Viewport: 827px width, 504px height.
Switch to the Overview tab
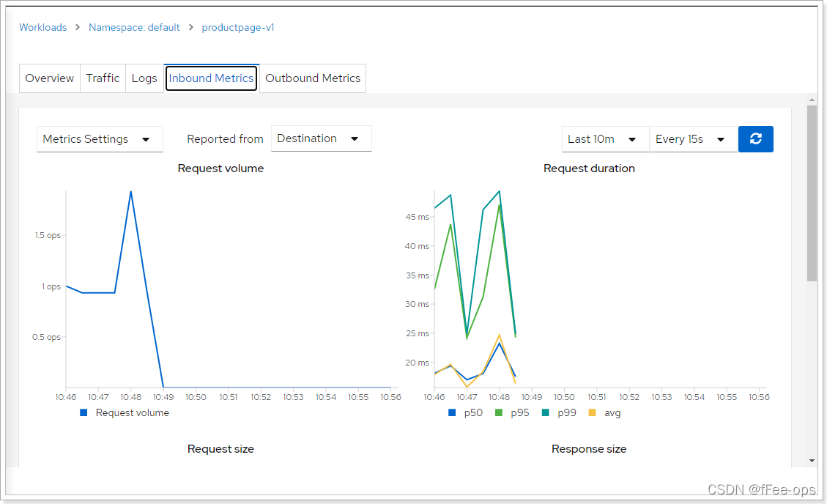[x=50, y=78]
